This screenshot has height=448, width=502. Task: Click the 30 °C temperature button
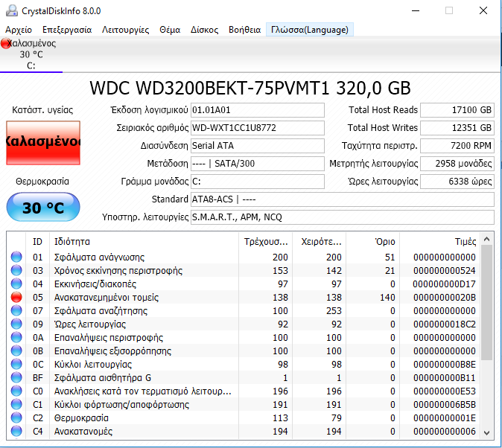43,207
